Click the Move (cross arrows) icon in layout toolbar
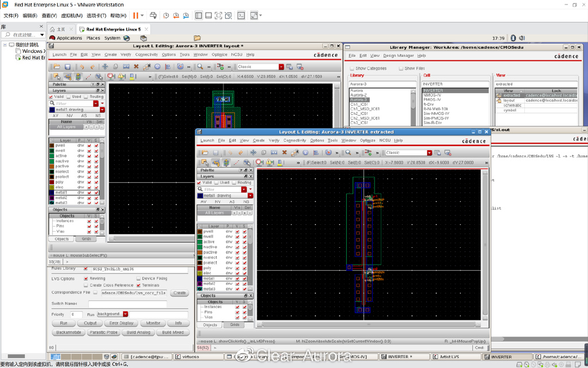 (x=105, y=67)
